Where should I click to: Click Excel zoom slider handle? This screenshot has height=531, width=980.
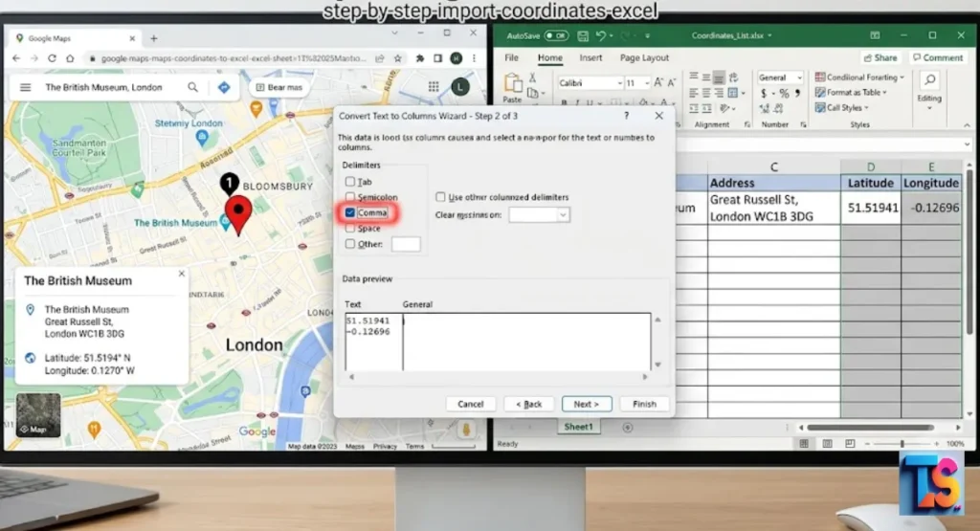pyautogui.click(x=902, y=444)
